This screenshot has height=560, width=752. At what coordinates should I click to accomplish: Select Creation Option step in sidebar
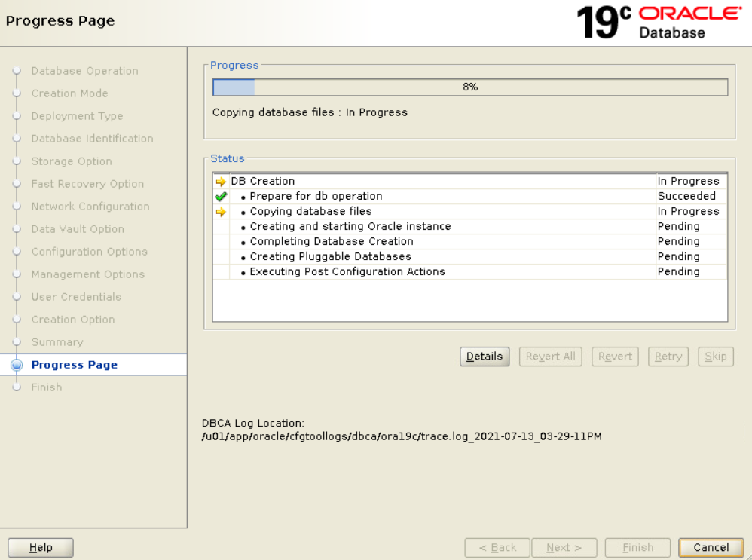(x=73, y=320)
